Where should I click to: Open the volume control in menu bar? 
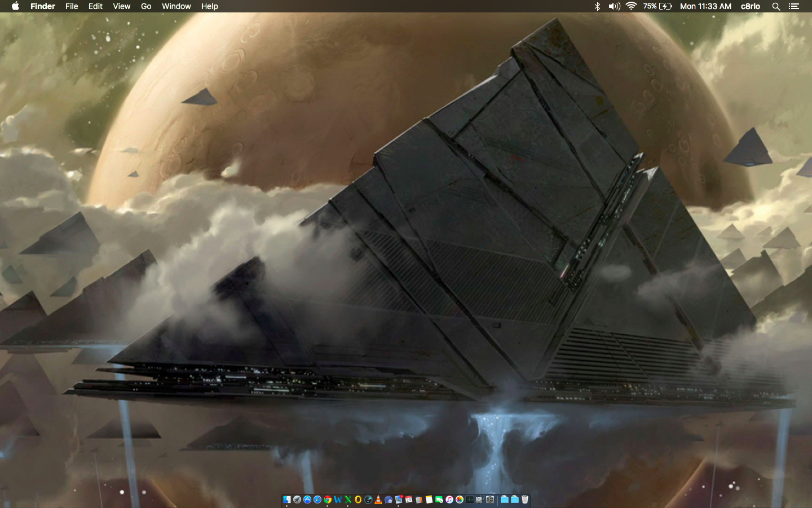(x=614, y=6)
